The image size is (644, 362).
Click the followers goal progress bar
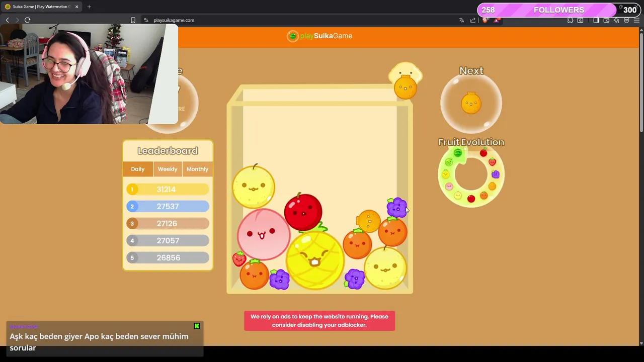(558, 10)
